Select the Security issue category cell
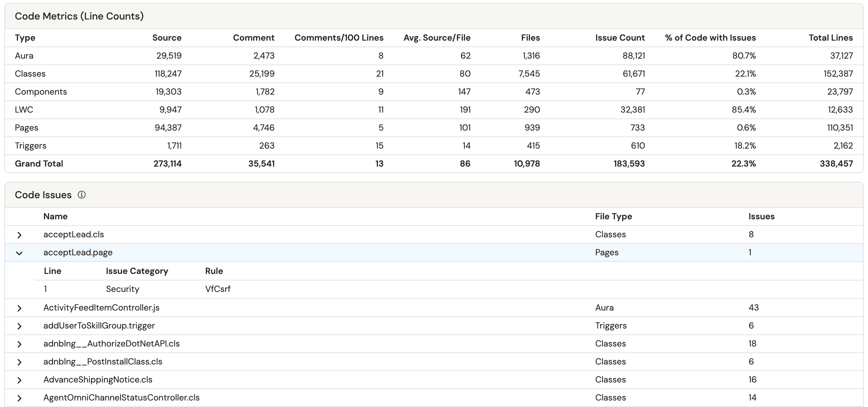 pos(122,289)
